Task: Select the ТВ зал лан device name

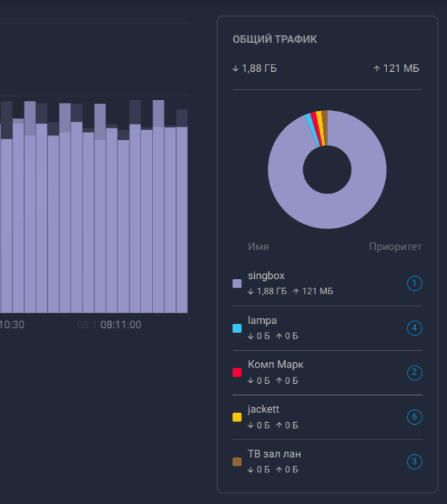Action: tap(274, 454)
